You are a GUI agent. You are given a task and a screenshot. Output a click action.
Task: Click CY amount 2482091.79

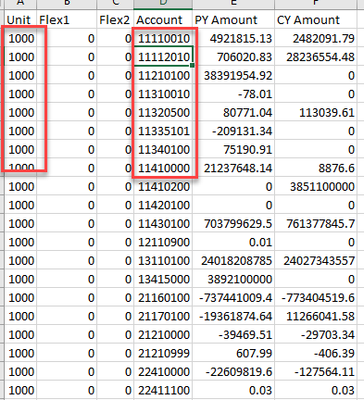coord(315,39)
